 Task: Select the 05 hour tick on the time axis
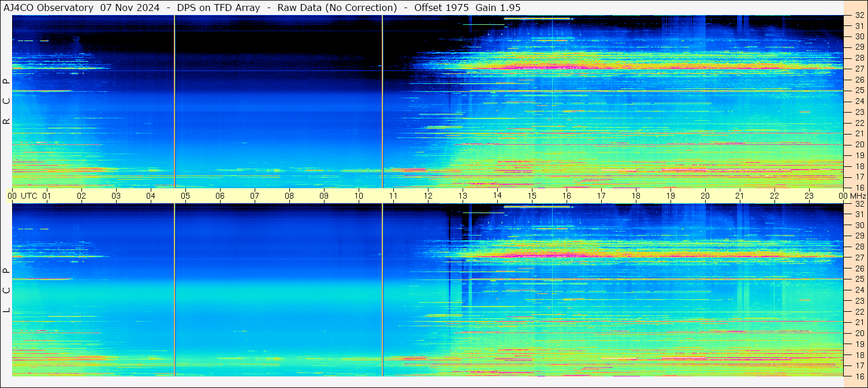pos(185,196)
